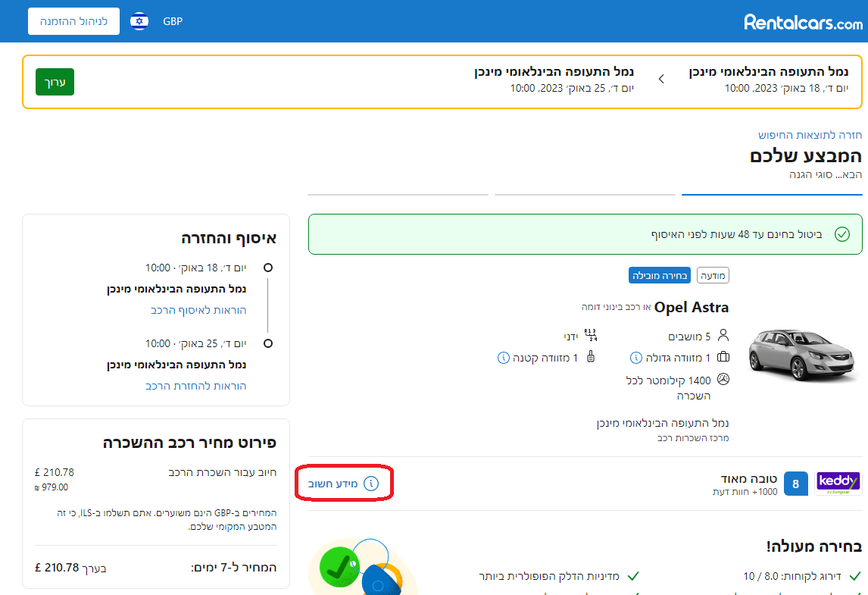Screen dimensions: 868x595
Task: Click the '5 מושבים' seats text
Action: pyautogui.click(x=689, y=337)
